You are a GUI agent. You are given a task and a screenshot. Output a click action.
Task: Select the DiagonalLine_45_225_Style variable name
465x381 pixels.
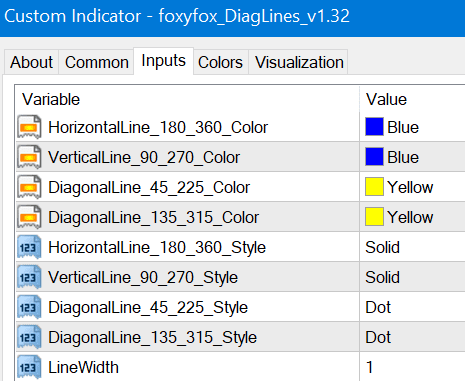pyautogui.click(x=148, y=308)
